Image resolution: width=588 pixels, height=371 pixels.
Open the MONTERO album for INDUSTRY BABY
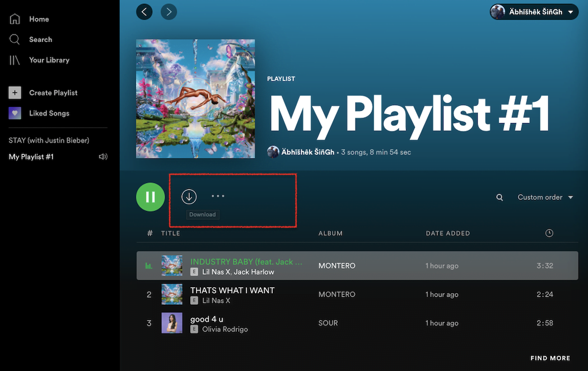[x=337, y=266]
